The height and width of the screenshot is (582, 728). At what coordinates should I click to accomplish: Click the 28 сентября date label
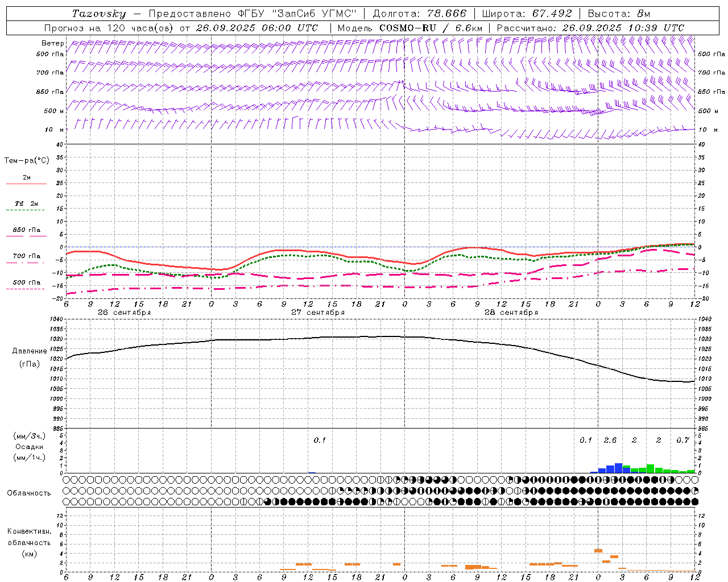(x=511, y=313)
